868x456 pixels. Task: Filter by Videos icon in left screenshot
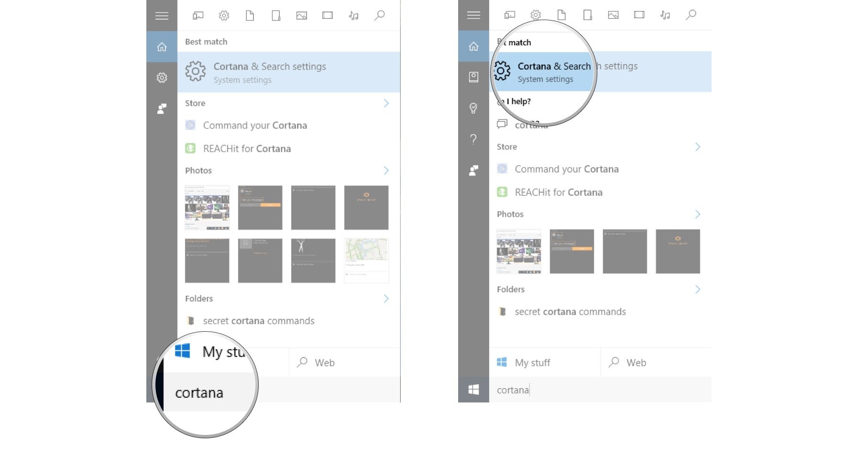(x=328, y=16)
